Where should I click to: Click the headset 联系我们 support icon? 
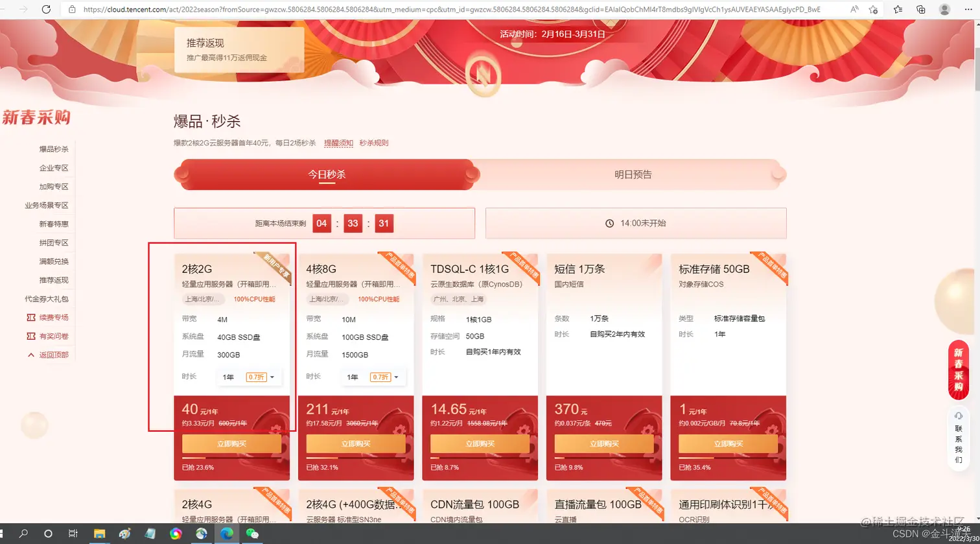pyautogui.click(x=959, y=415)
